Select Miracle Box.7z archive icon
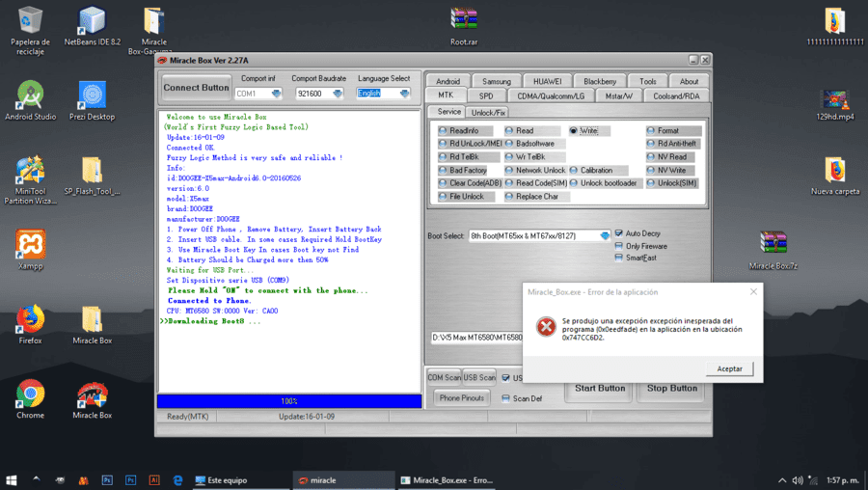The height and width of the screenshot is (490, 868). tap(773, 250)
